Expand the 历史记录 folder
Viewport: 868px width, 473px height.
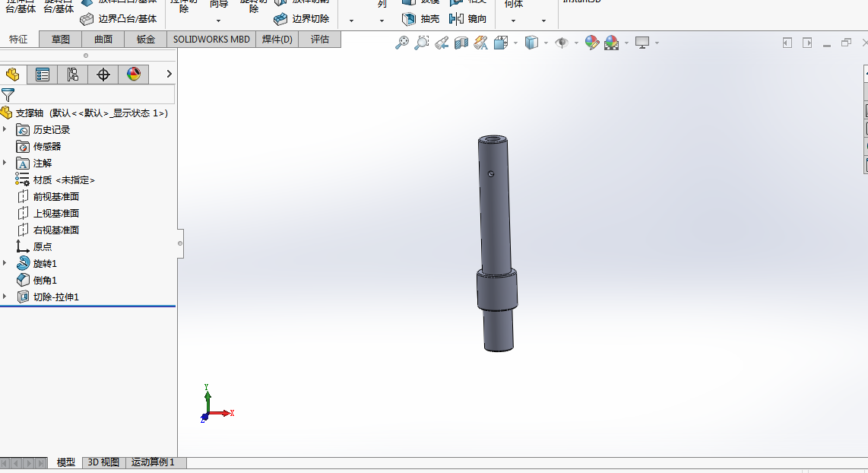pyautogui.click(x=5, y=129)
